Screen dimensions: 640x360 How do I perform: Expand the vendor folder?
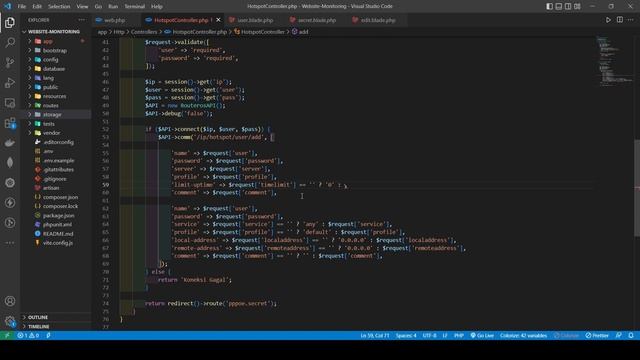click(x=51, y=133)
